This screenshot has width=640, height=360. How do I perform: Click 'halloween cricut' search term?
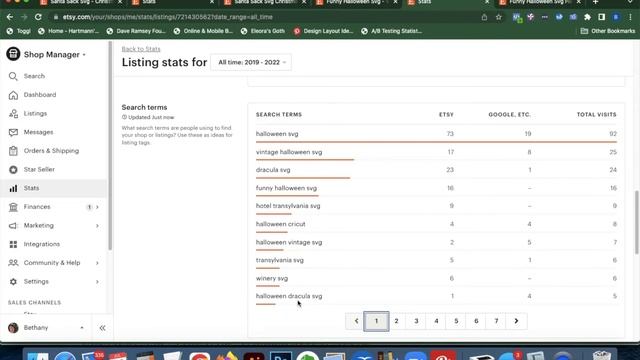coord(280,224)
